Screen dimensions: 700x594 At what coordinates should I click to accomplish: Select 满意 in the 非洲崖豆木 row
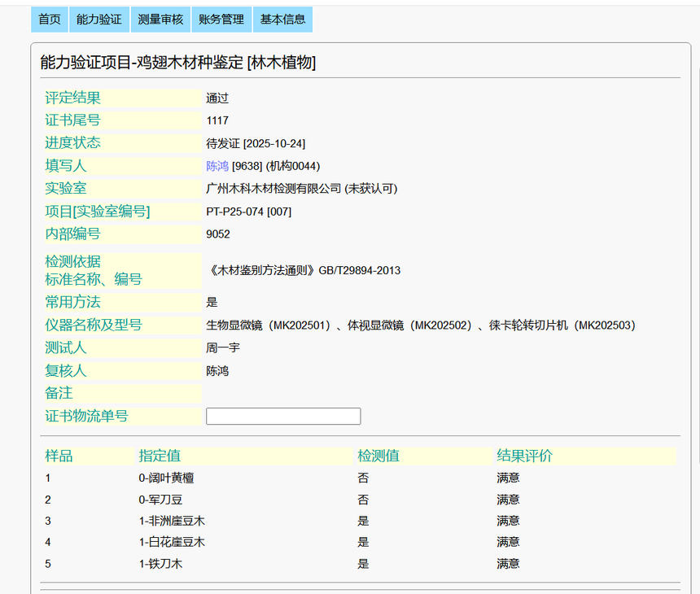click(x=508, y=521)
